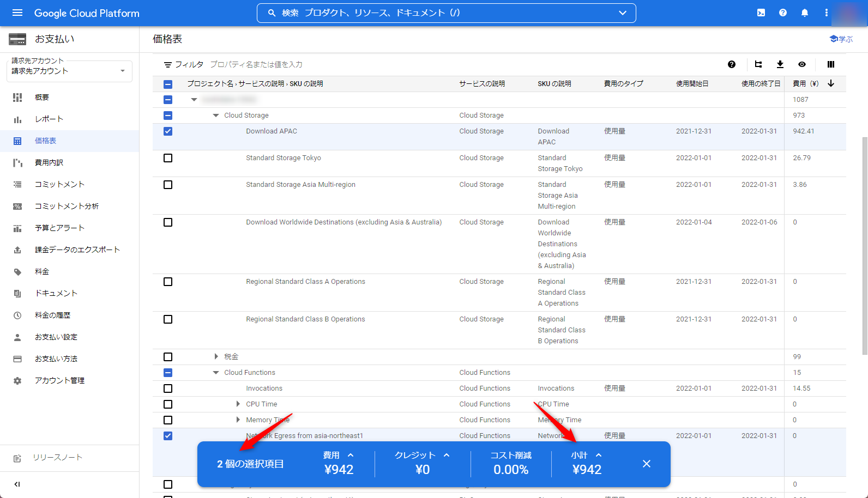The height and width of the screenshot is (498, 868).
Task: Click the フィルタ filter icon
Action: (x=168, y=65)
